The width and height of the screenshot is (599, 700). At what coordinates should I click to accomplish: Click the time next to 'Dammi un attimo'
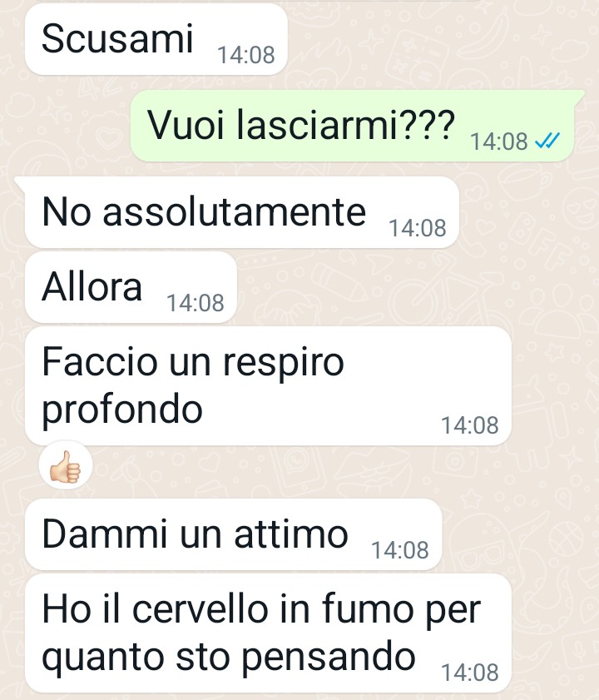400,550
